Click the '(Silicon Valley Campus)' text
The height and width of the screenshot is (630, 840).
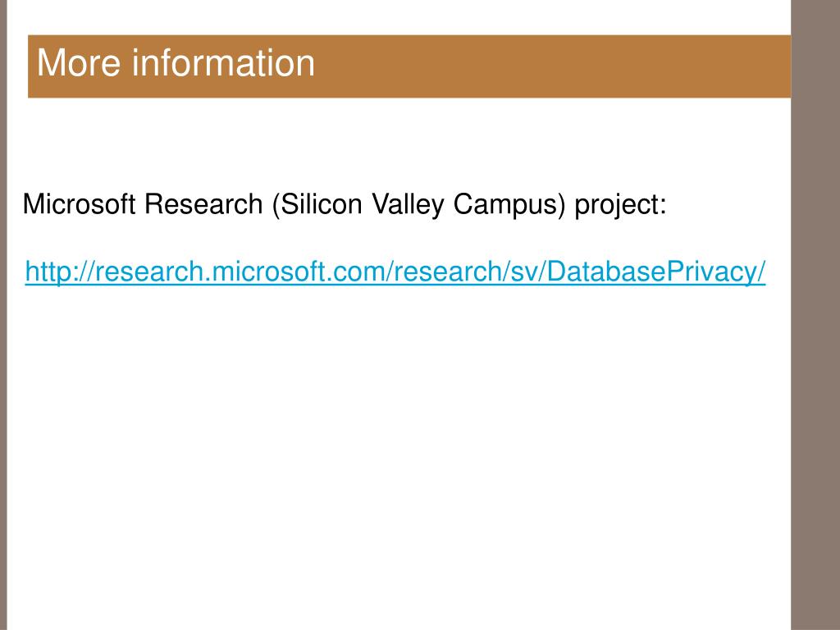coord(419,204)
